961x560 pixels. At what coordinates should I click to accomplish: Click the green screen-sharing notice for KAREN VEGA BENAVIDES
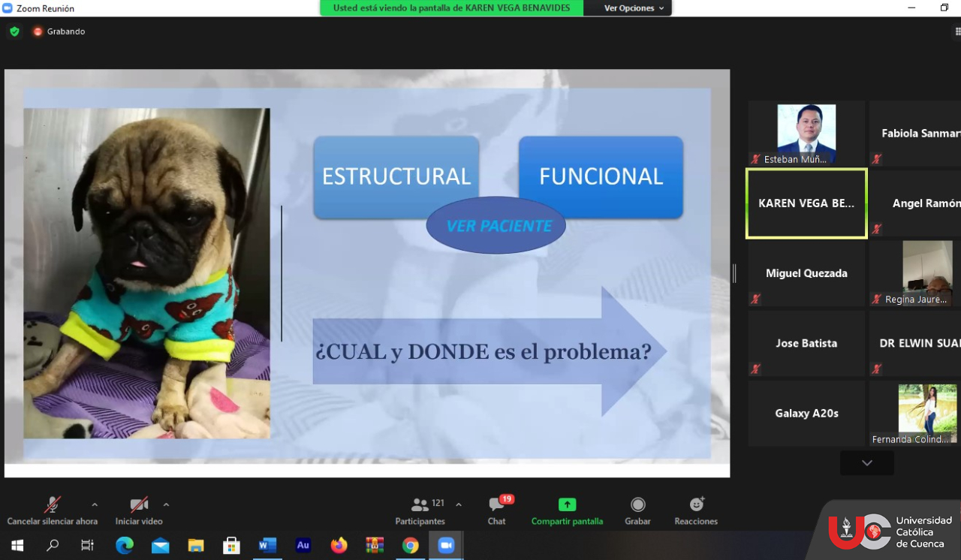[x=451, y=8]
